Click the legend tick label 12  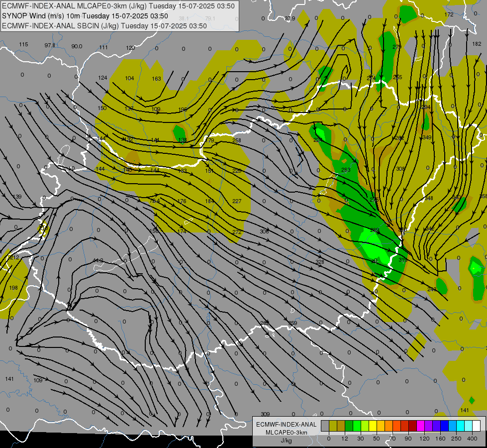point(345,439)
